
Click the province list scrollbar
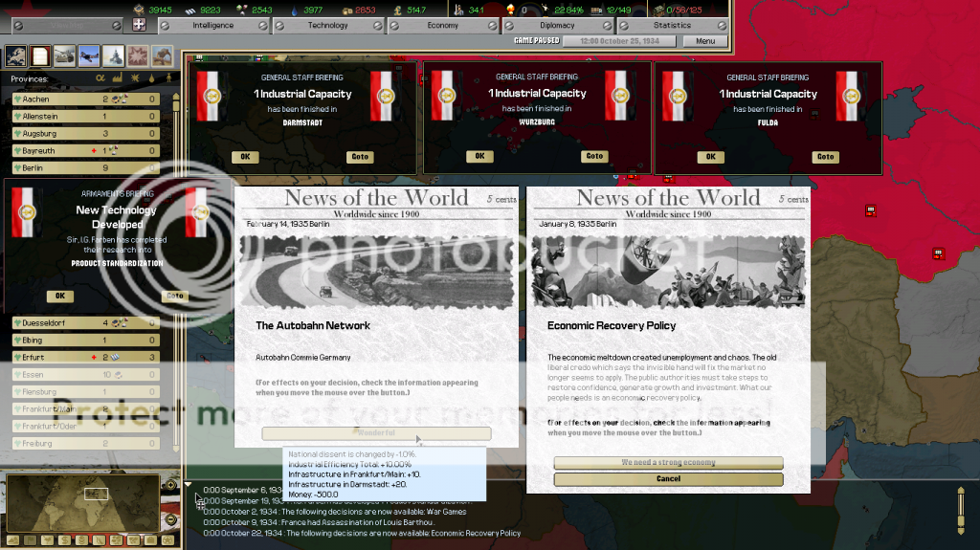pos(176,272)
